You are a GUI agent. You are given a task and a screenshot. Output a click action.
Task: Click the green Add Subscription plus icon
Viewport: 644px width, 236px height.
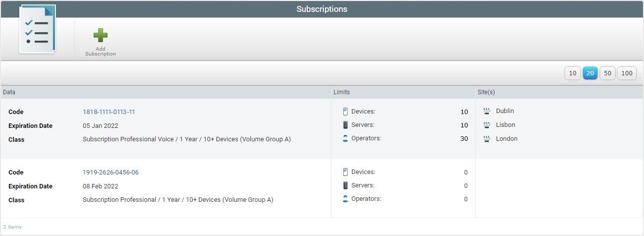(x=101, y=35)
